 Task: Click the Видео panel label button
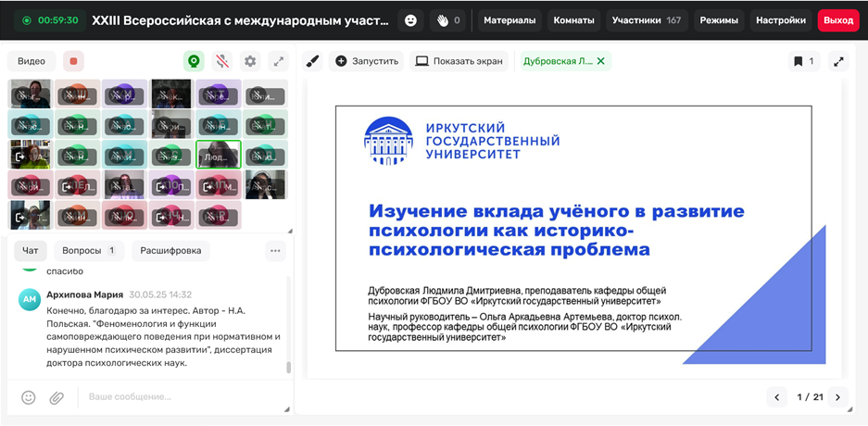[x=31, y=61]
